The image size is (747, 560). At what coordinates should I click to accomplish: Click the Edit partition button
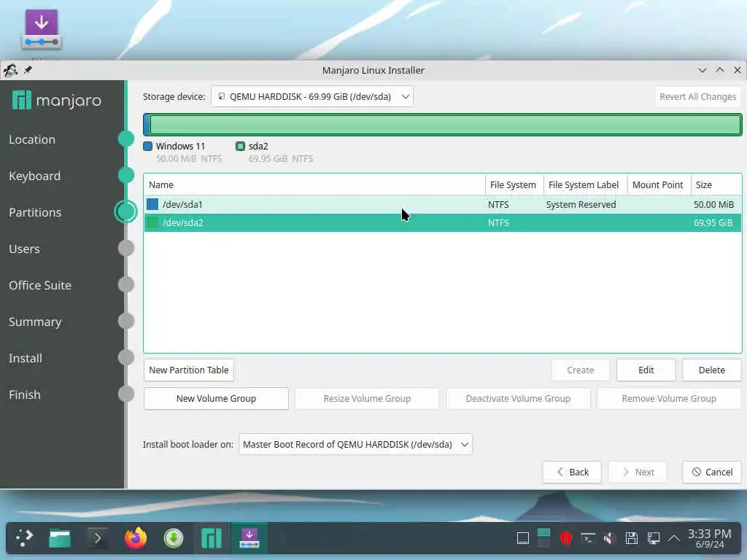point(646,370)
